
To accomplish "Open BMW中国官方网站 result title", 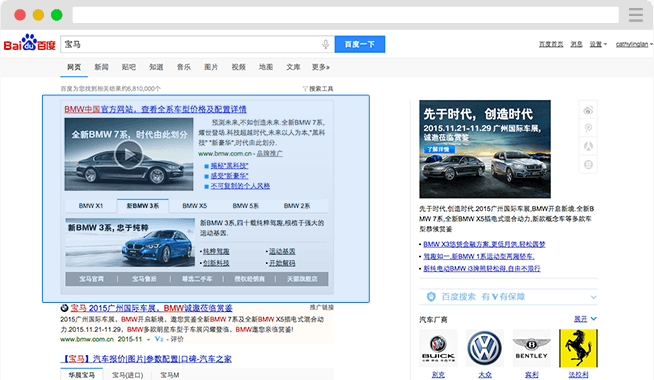I will click(155, 109).
